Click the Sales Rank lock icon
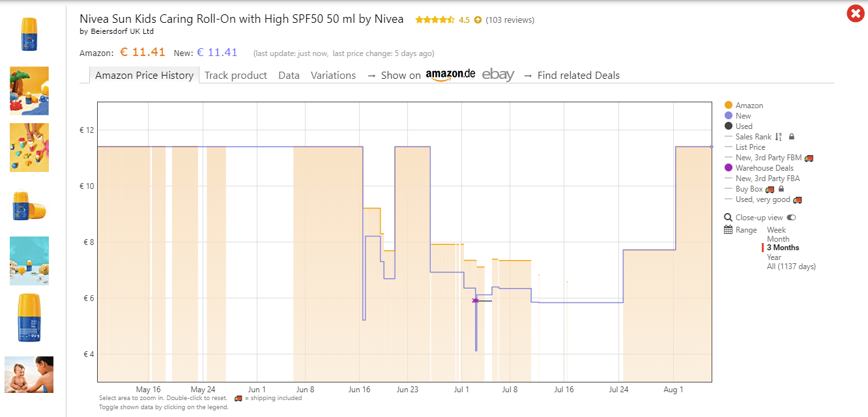The image size is (868, 417). point(792,137)
